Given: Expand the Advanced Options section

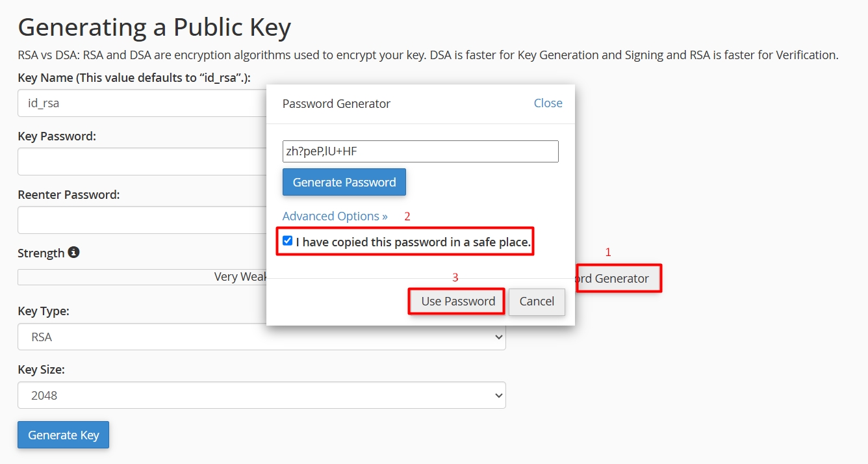Looking at the screenshot, I should pyautogui.click(x=335, y=216).
